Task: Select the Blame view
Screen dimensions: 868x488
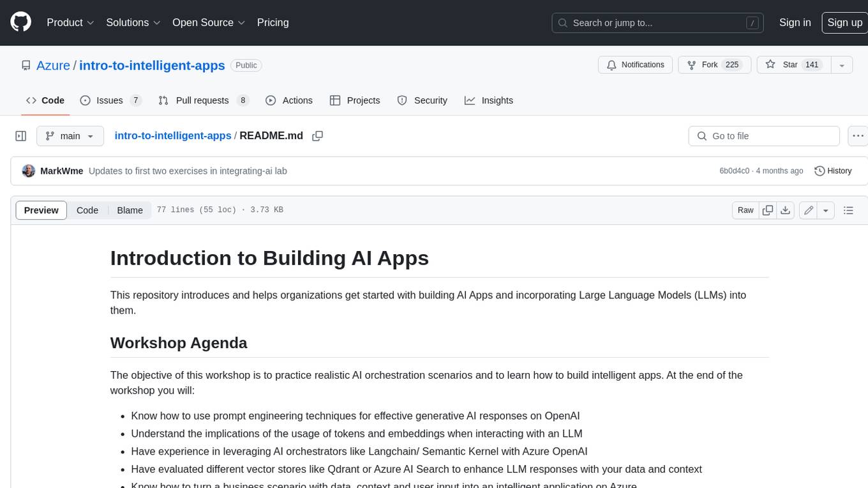Action: [130, 210]
